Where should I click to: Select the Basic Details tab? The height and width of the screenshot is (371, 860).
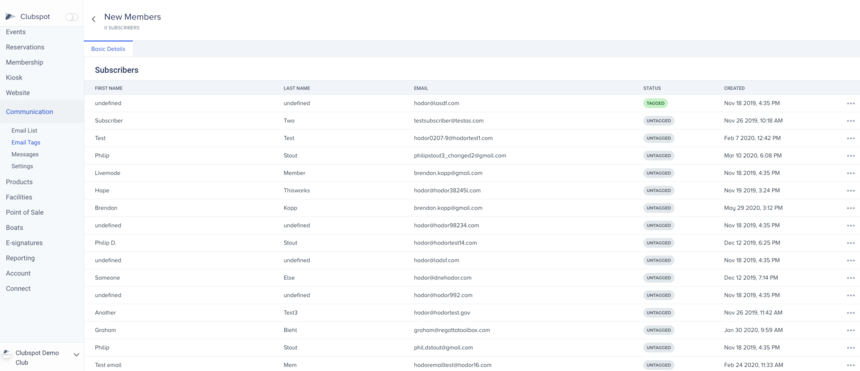pos(108,49)
